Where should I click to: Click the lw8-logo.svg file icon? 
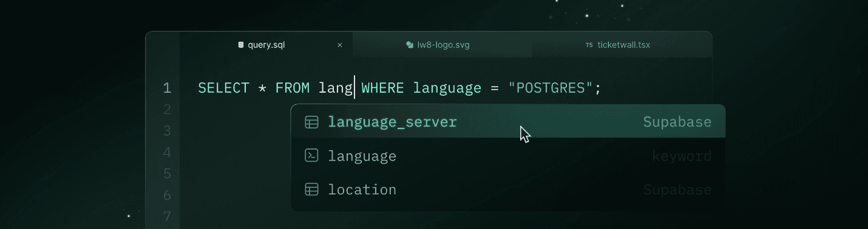pos(410,45)
